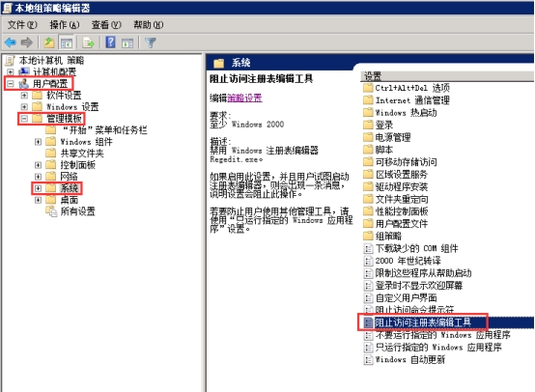Collapse the 管理模板 tree node

[24, 119]
